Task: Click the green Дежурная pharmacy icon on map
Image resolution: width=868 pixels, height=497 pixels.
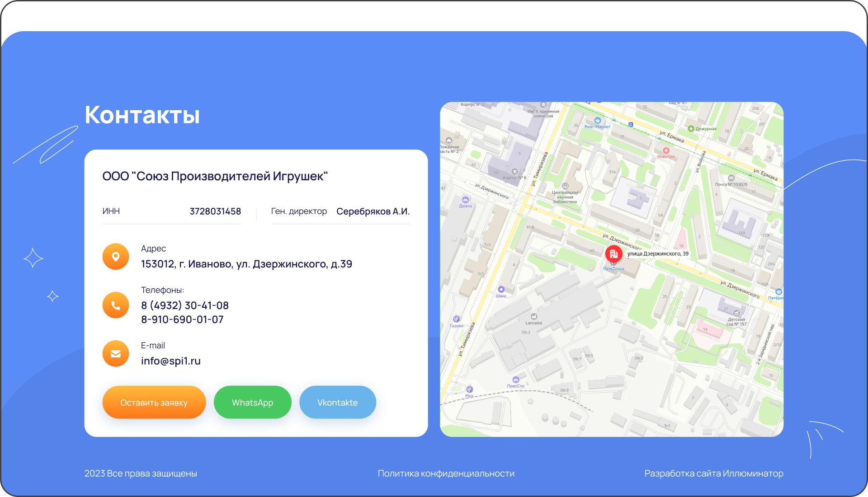Action: click(x=691, y=129)
